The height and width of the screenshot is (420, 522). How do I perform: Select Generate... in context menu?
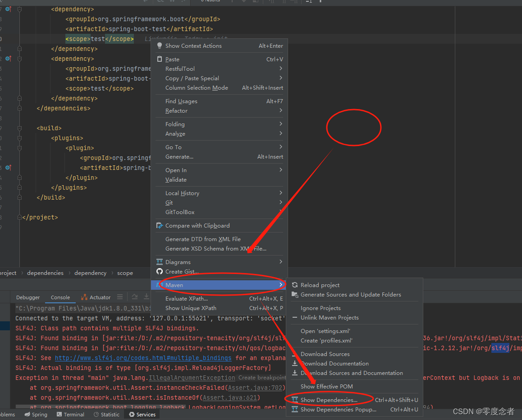pos(220,157)
